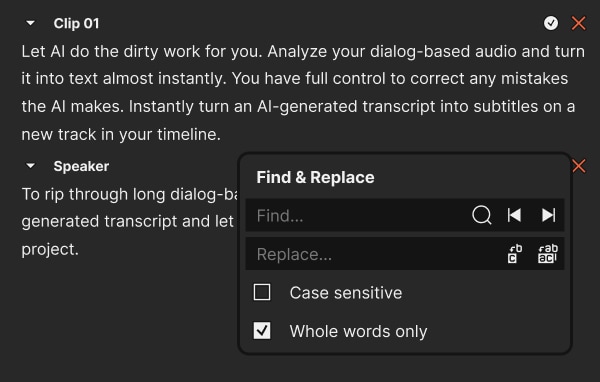
Task: Click the checkmark icon on Clip 01
Action: pos(551,23)
